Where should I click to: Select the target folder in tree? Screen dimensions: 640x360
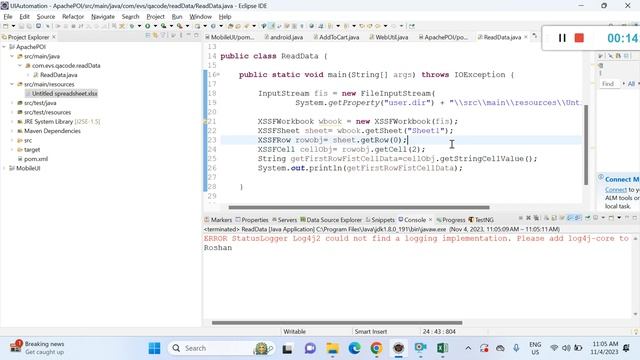(29, 150)
